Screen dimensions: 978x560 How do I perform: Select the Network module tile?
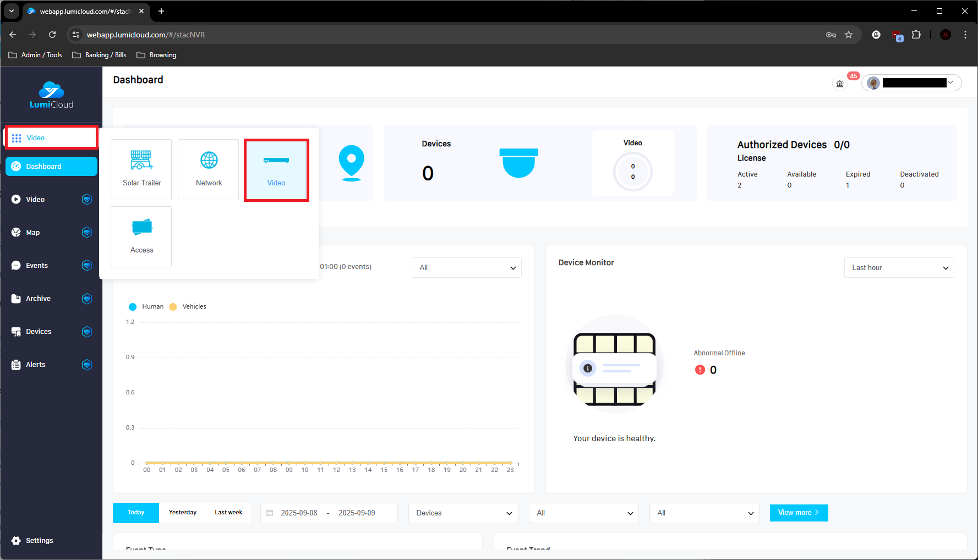coord(209,169)
